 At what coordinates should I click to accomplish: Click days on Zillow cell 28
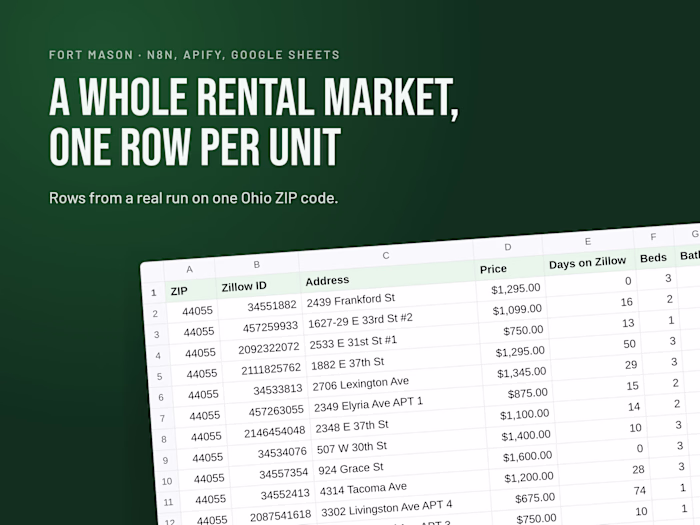604,472
